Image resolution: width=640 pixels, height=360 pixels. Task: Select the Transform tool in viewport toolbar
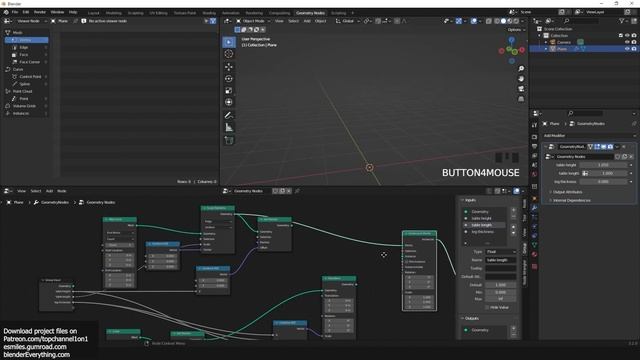(229, 102)
